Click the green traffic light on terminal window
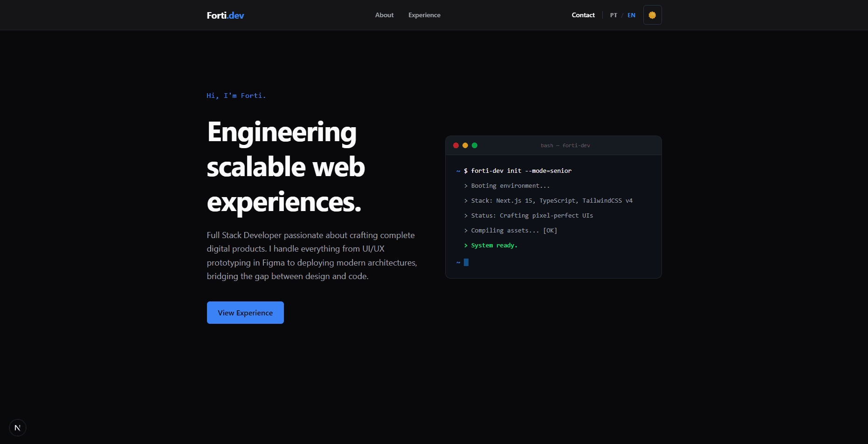Viewport: 868px width, 444px height. pos(475,145)
